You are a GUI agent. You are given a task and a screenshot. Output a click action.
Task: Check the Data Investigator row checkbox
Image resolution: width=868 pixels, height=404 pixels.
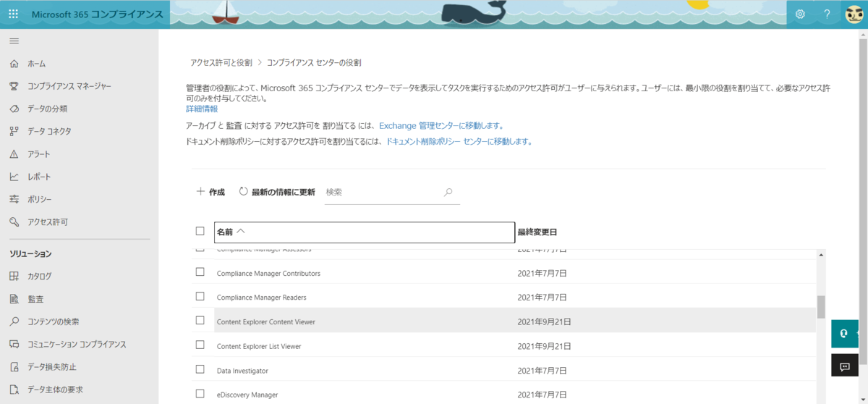[200, 370]
